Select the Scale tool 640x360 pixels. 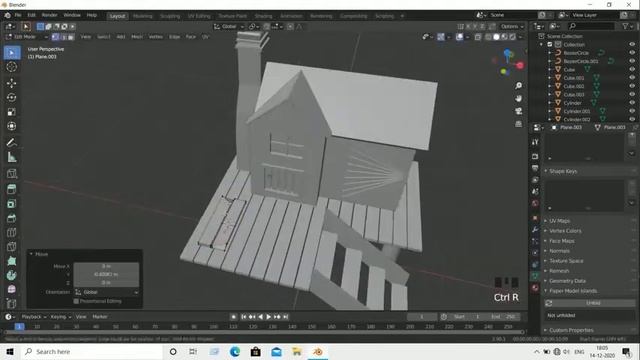12,112
